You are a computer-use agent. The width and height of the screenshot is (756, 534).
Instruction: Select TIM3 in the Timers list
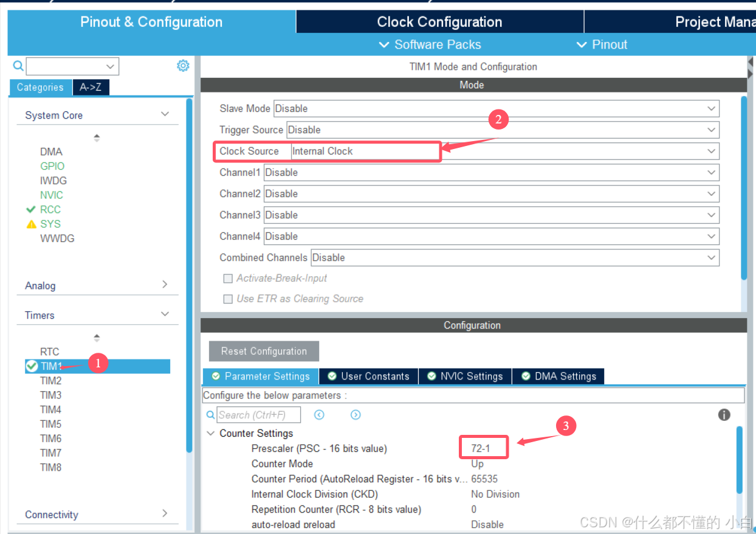51,395
